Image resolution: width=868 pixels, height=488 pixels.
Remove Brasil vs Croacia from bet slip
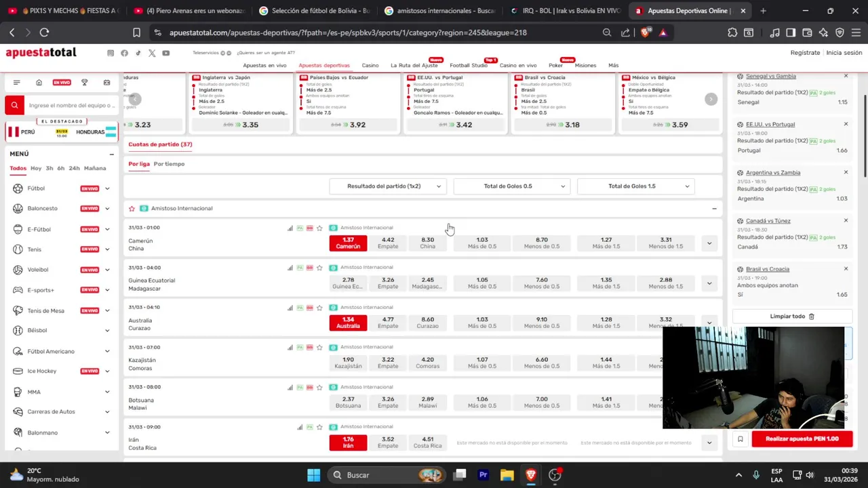pyautogui.click(x=846, y=269)
